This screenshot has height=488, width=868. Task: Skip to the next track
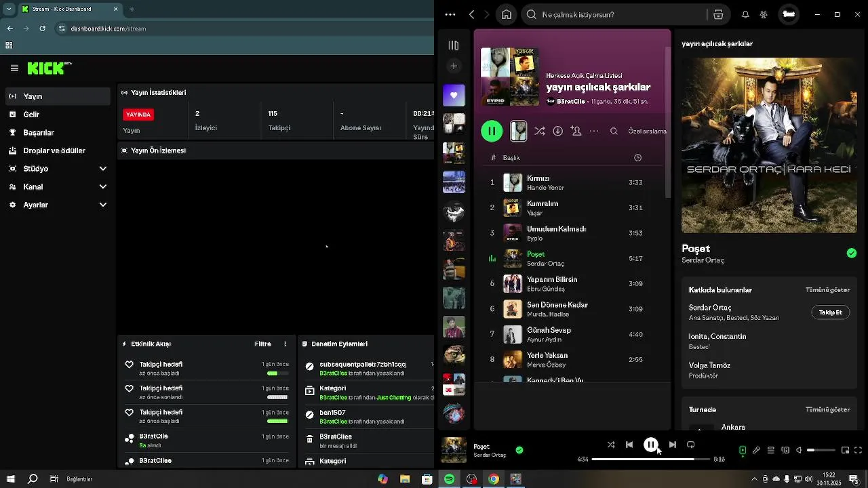pyautogui.click(x=672, y=445)
